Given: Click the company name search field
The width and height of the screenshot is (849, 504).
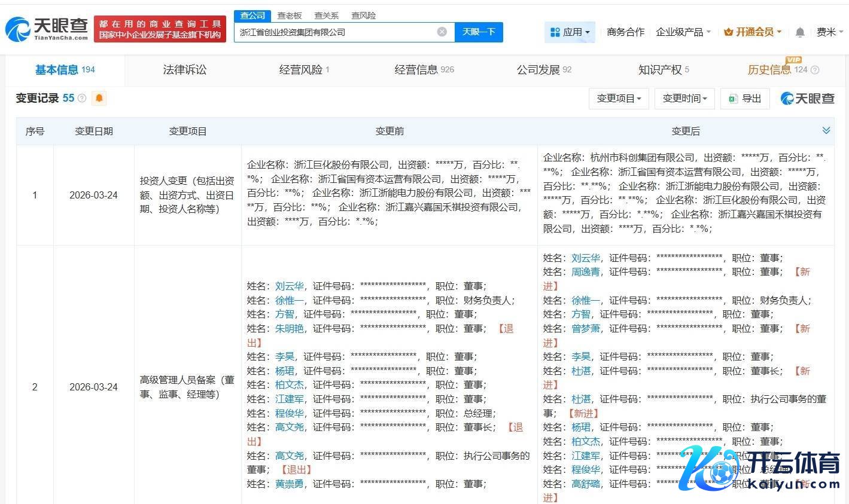Looking at the screenshot, I should click(x=335, y=32).
